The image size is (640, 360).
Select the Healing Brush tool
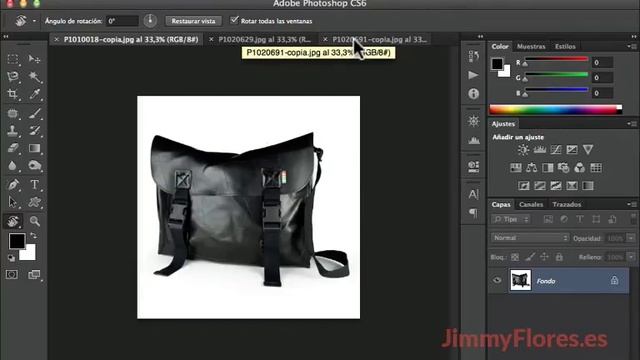click(x=13, y=113)
